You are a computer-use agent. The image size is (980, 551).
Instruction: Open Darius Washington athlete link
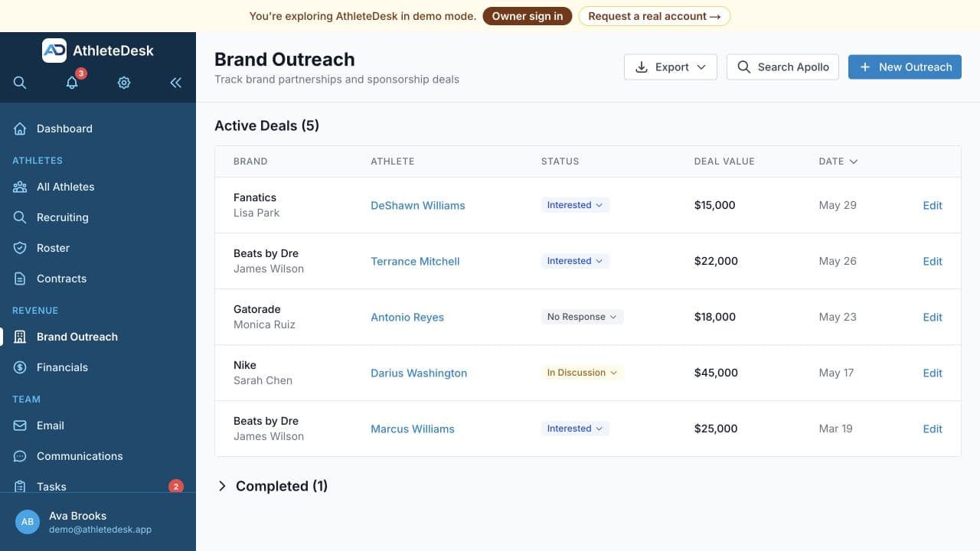click(x=419, y=373)
